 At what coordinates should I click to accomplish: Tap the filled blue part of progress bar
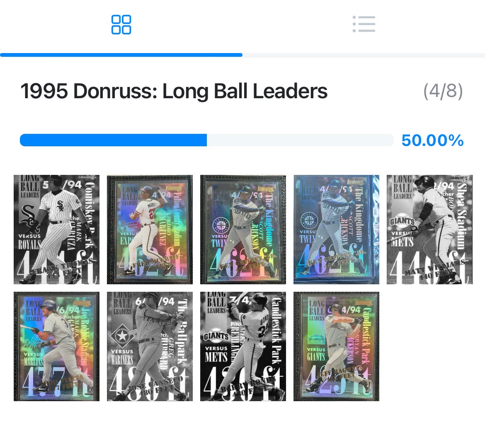pyautogui.click(x=113, y=140)
